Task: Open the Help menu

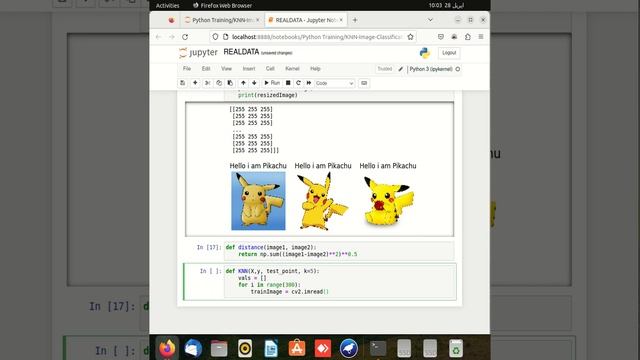Action: tap(315, 69)
